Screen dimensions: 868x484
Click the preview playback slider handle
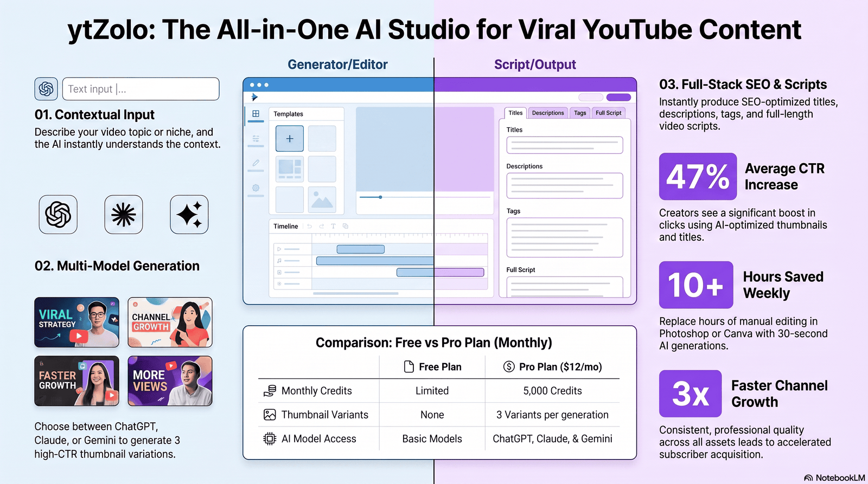tap(380, 197)
